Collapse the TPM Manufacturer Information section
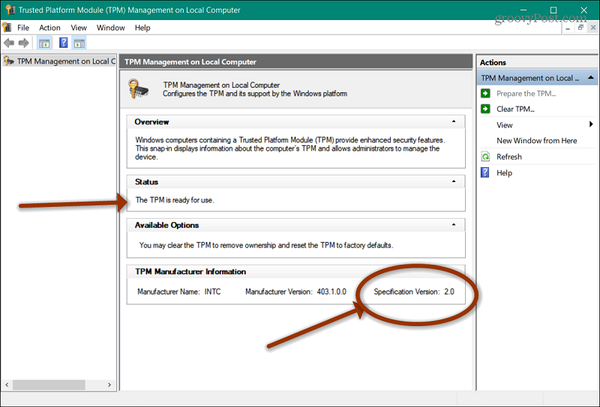Viewport: 600px width, 407px height. pyautogui.click(x=455, y=271)
